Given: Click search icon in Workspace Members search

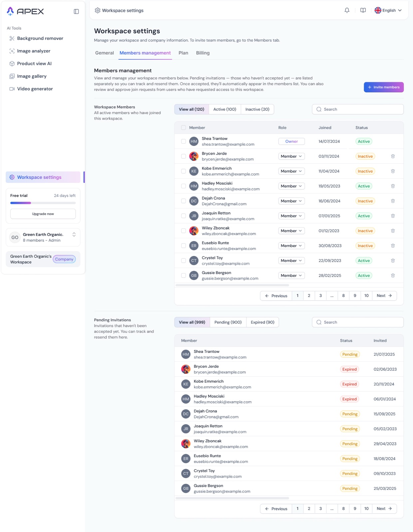Looking at the screenshot, I should tap(319, 109).
